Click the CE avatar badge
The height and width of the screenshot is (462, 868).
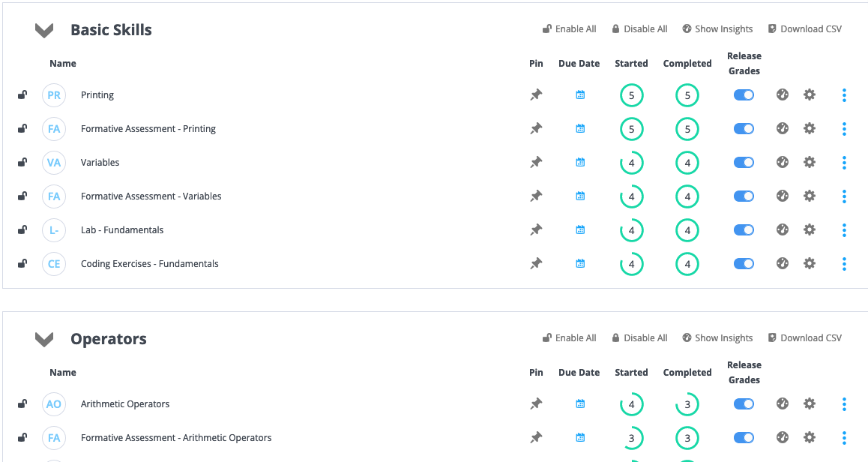pos(54,264)
